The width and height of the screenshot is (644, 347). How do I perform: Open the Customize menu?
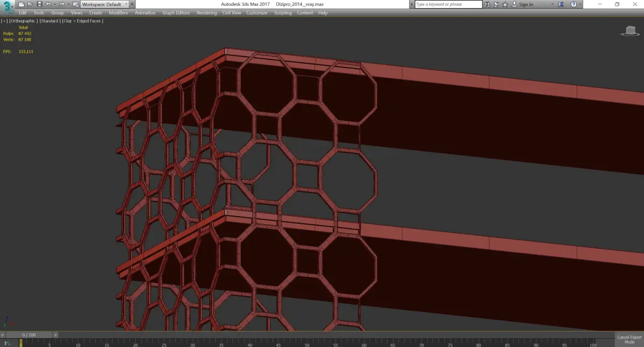257,13
